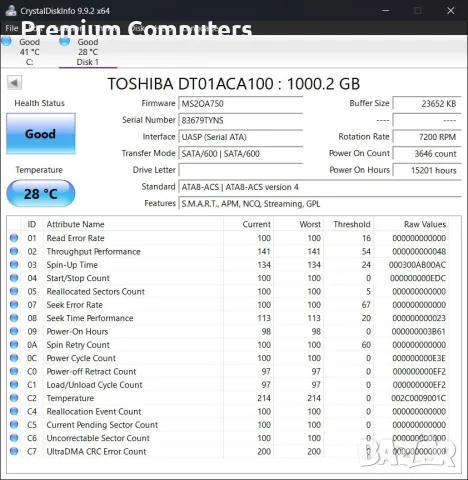This screenshot has width=468, height=480.
Task: Click the status dot for Current Pending Sector Count
Action: click(14, 424)
